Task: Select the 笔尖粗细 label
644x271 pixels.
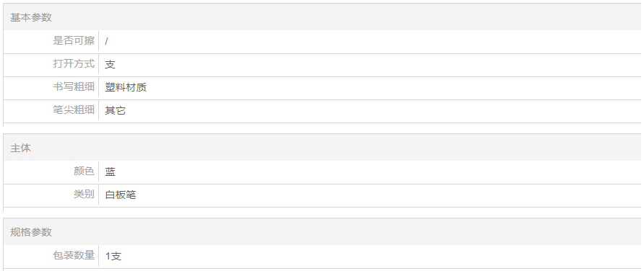Action: [74, 110]
